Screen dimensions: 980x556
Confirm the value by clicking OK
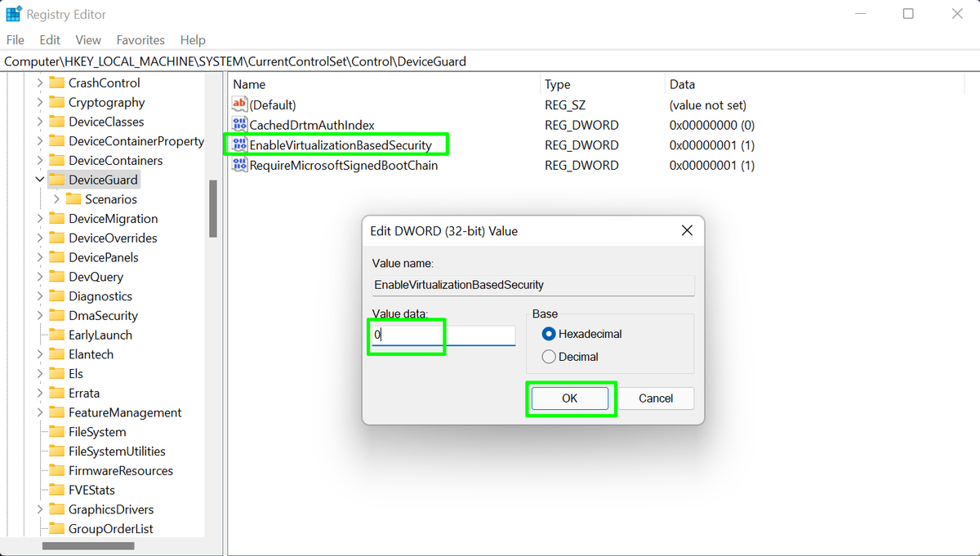570,398
